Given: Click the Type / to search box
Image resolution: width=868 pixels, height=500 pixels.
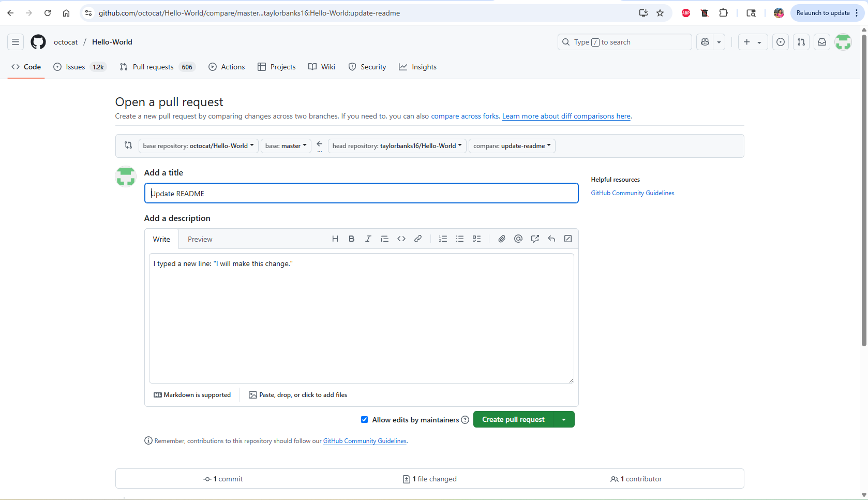Looking at the screenshot, I should pos(624,42).
